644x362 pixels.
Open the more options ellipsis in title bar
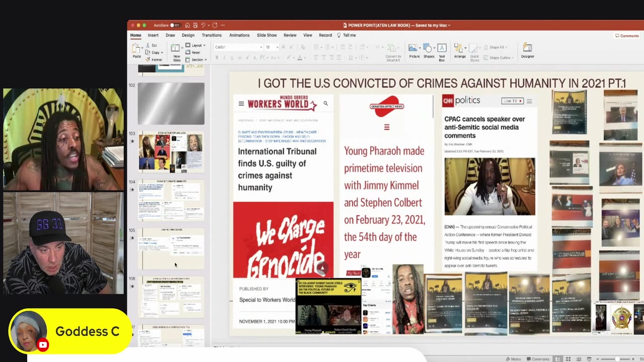(x=222, y=25)
